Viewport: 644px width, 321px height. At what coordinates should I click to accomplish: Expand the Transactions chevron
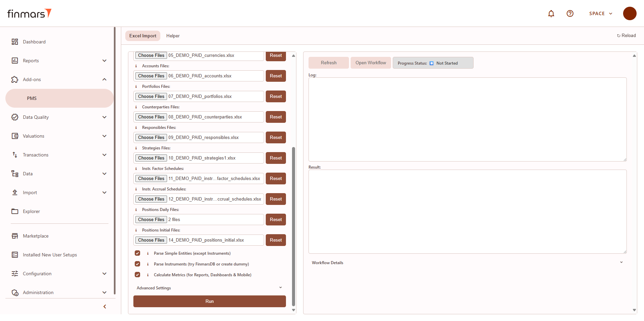104,155
